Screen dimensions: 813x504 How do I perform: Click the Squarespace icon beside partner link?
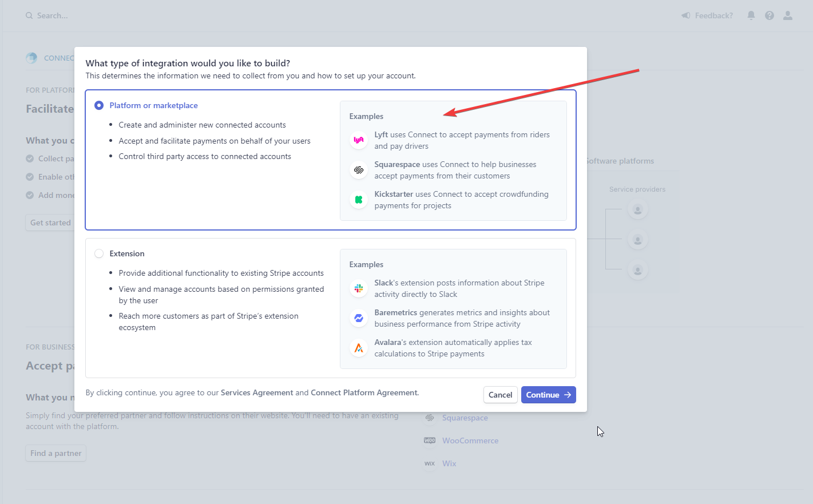click(430, 418)
